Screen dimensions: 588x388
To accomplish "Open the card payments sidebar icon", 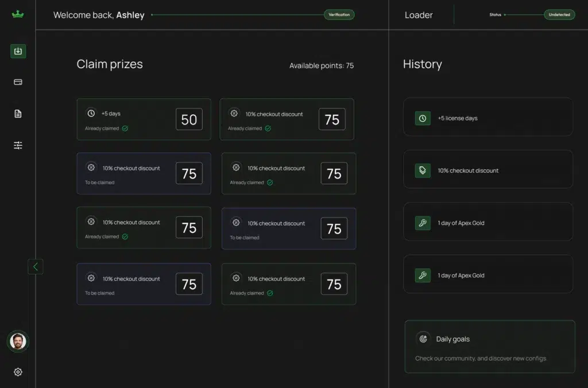I will click(x=18, y=82).
